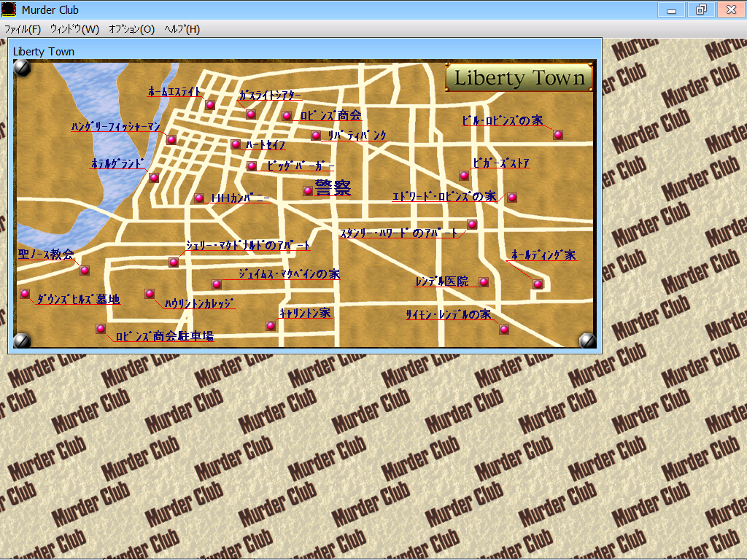The width and height of the screenshot is (747, 560).
Task: Click the レンデル医院 text label
Action: 442,281
